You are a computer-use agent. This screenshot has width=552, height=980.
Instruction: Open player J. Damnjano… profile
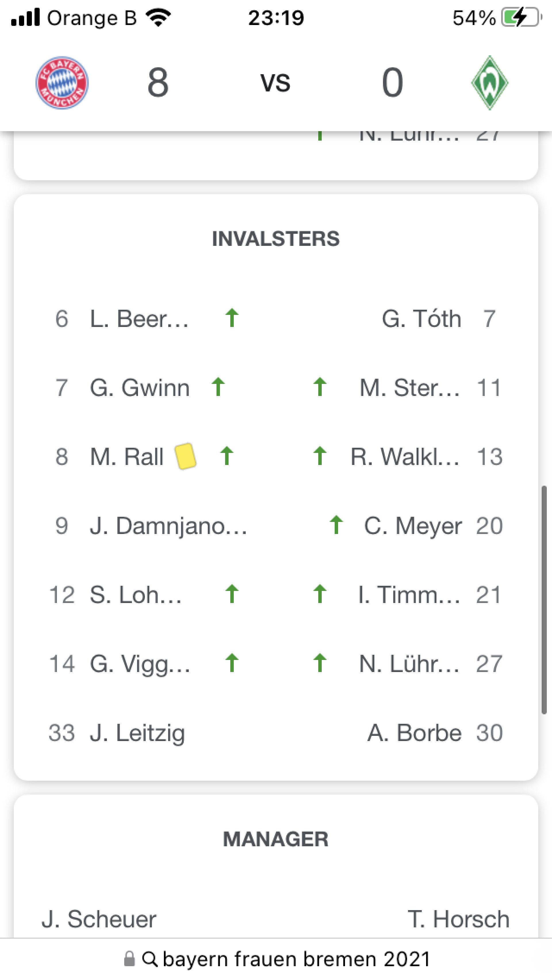click(x=168, y=526)
